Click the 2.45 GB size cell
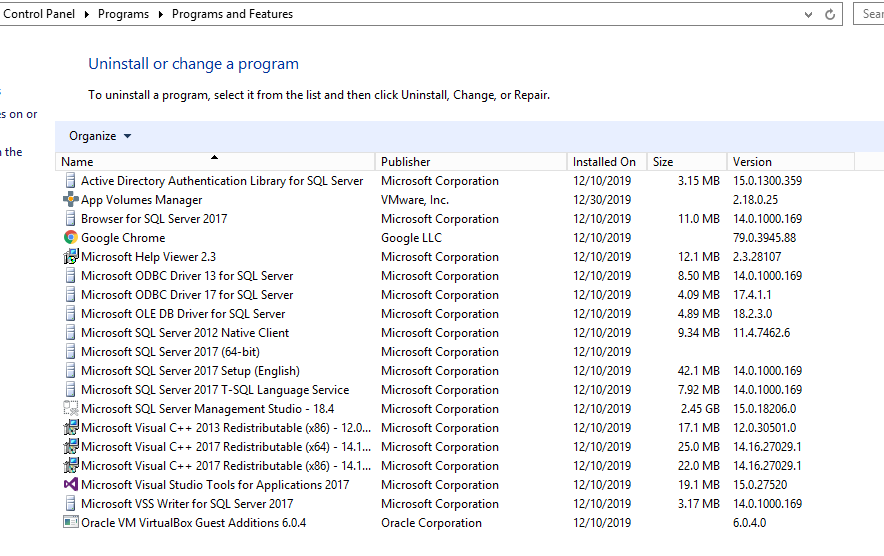This screenshot has width=884, height=556. pyautogui.click(x=700, y=408)
